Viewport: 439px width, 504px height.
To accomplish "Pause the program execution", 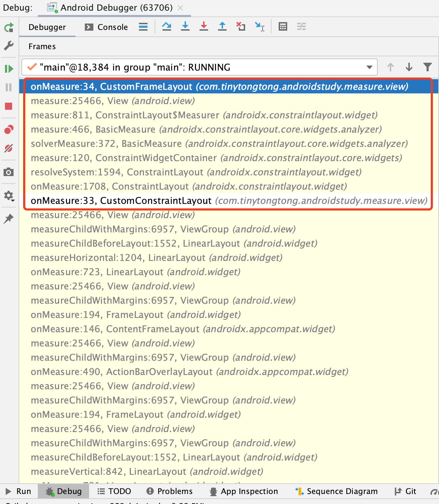I will (x=9, y=87).
